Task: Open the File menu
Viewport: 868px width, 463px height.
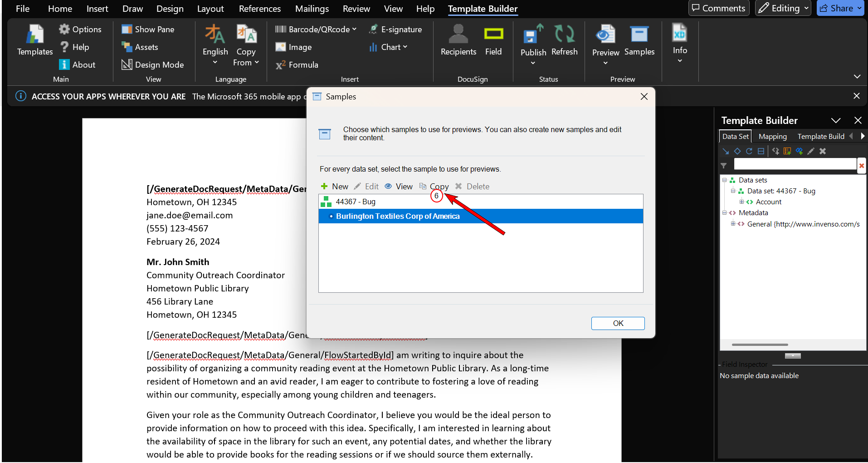Action: point(23,9)
